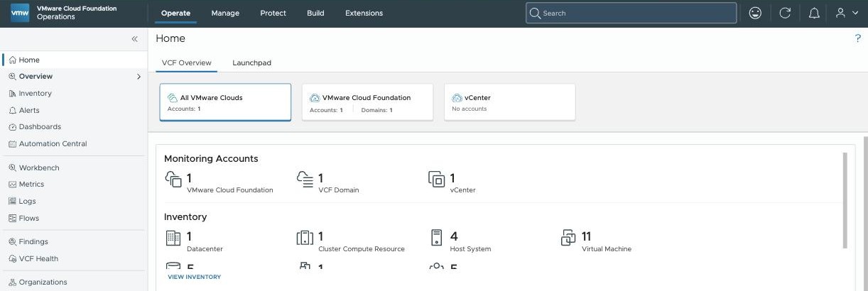Click the 'Datacenter' label
Image resolution: width=868 pixels, height=291 pixels.
(205, 249)
